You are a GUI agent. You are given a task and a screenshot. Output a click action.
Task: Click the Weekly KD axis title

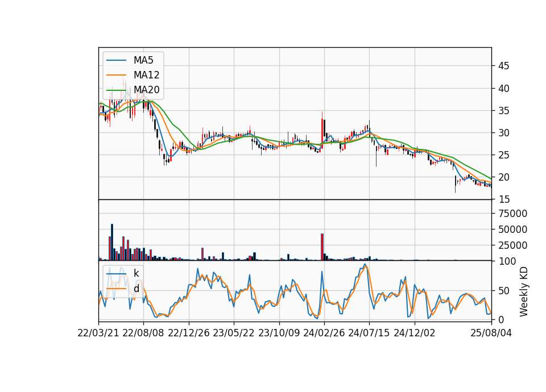coord(524,292)
